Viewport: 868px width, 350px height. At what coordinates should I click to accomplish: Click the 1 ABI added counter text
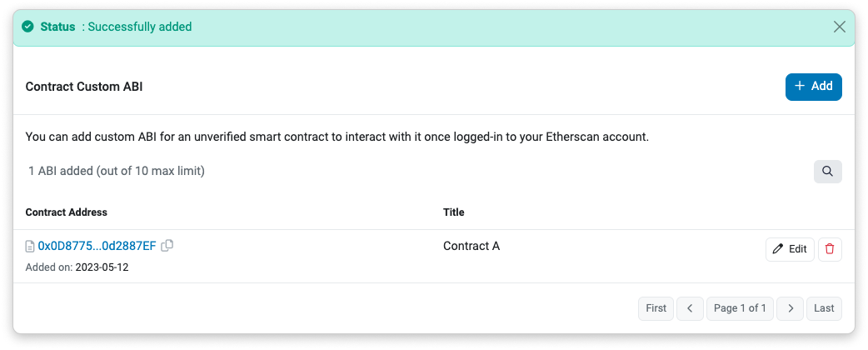point(117,171)
